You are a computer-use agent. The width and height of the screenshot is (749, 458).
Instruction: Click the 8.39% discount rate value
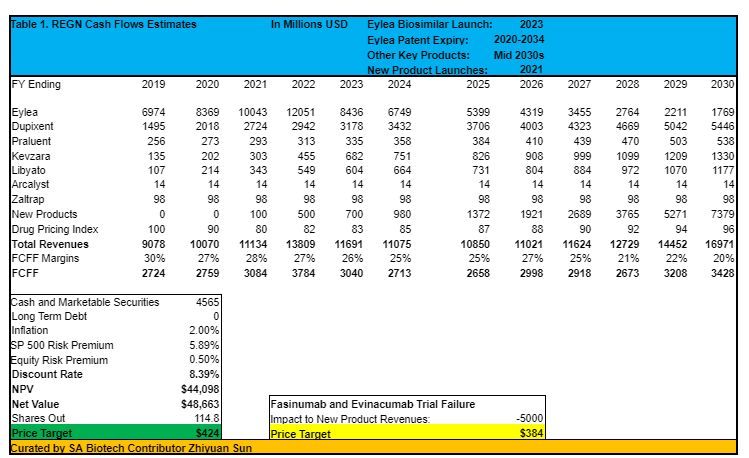[204, 374]
